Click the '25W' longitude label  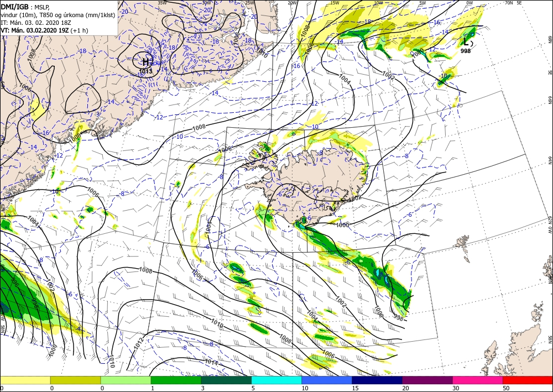tap(250, 3)
